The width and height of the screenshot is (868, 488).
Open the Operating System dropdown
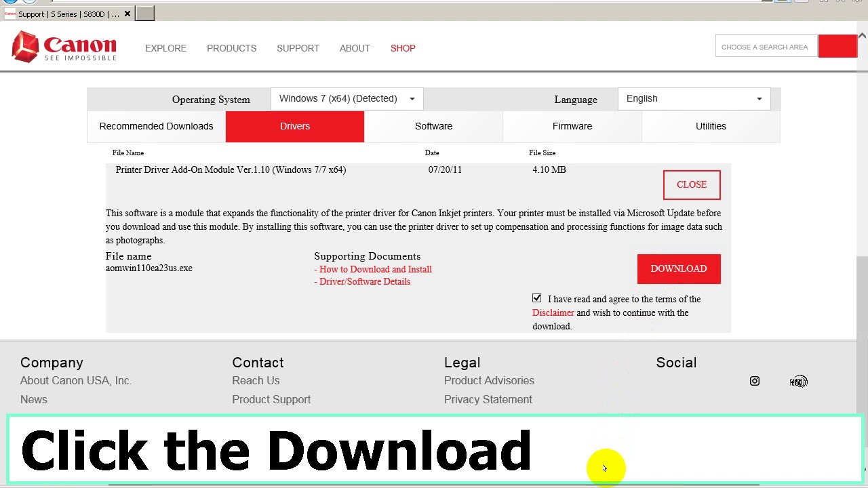pos(347,99)
